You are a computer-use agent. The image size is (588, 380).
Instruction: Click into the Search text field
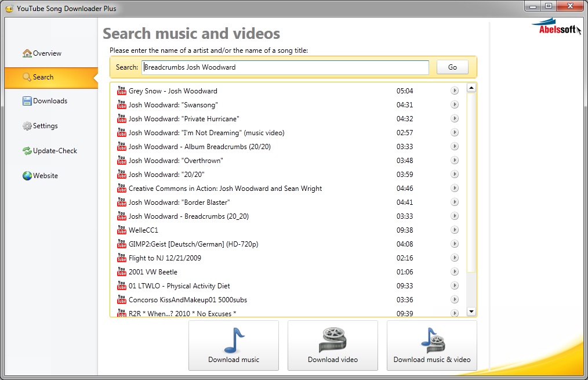pyautogui.click(x=285, y=67)
